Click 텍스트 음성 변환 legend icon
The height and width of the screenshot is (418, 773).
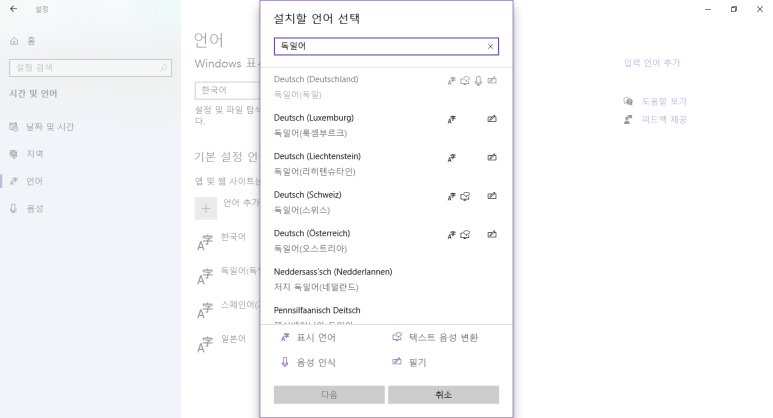[397, 337]
